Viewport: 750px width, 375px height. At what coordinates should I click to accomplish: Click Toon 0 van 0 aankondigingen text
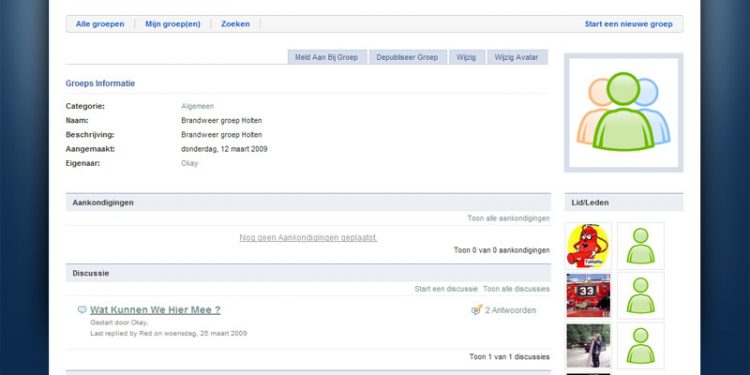pos(502,250)
